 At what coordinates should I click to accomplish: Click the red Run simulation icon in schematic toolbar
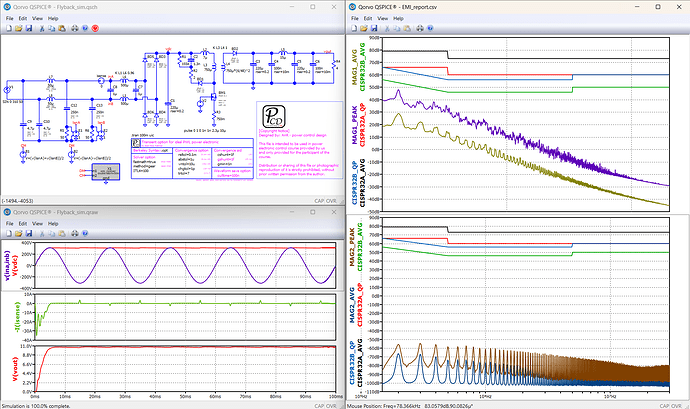(95, 28)
